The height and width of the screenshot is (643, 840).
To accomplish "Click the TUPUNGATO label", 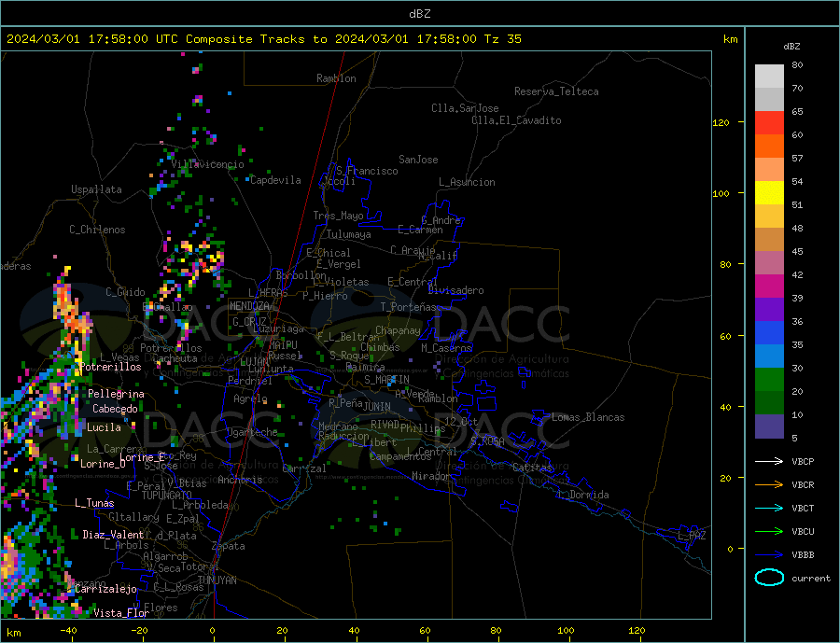I will pyautogui.click(x=166, y=496).
